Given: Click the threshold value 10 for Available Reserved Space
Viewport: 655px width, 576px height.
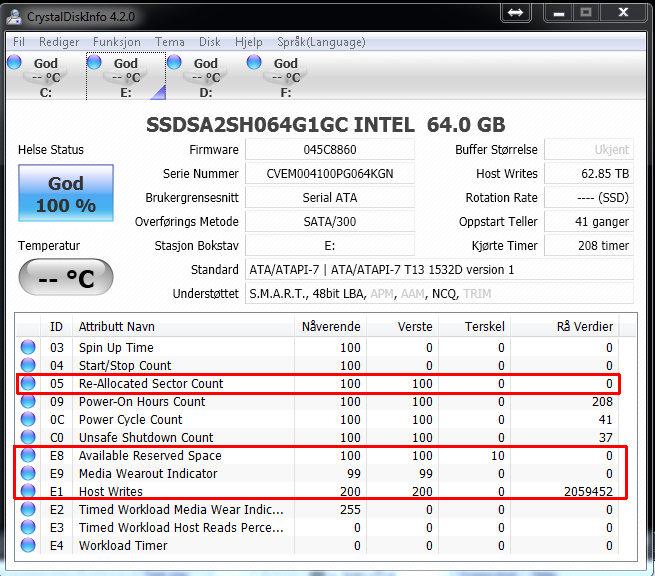Looking at the screenshot, I should pos(498,455).
